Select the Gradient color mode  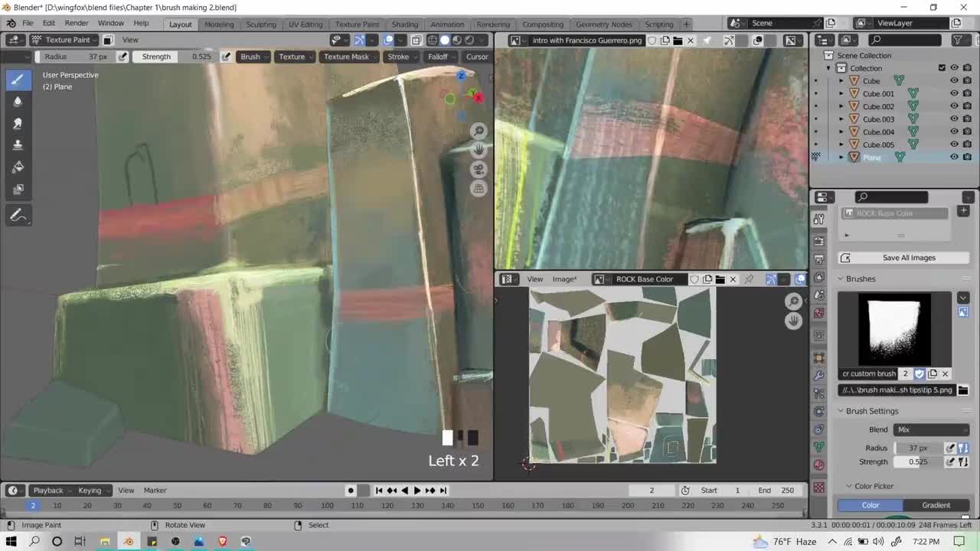pos(936,505)
